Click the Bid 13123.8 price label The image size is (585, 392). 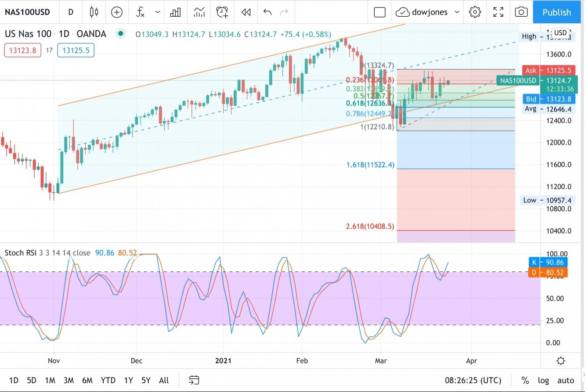pyautogui.click(x=548, y=99)
